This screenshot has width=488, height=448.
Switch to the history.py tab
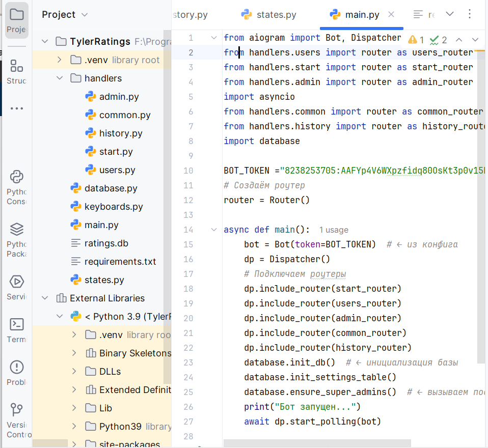[x=190, y=15]
